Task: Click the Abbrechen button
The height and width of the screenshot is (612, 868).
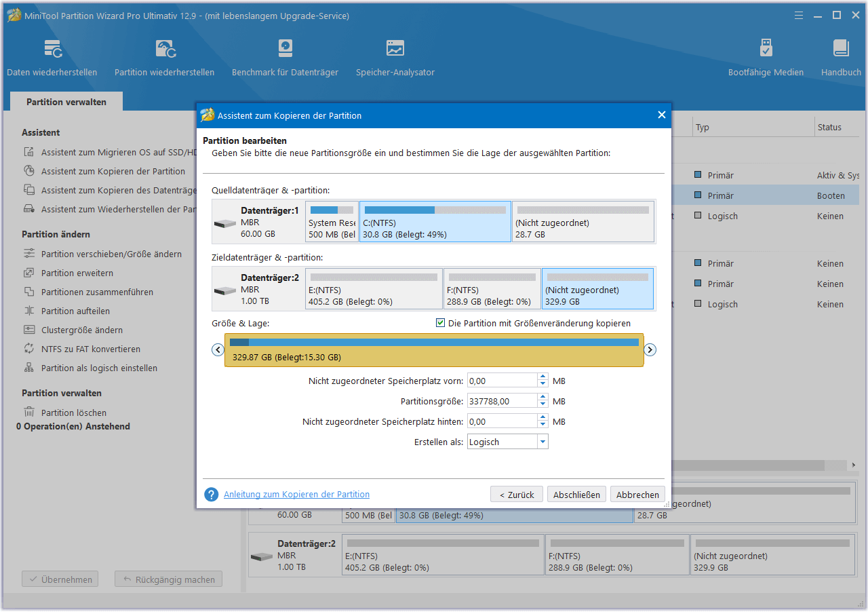Action: 637,495
